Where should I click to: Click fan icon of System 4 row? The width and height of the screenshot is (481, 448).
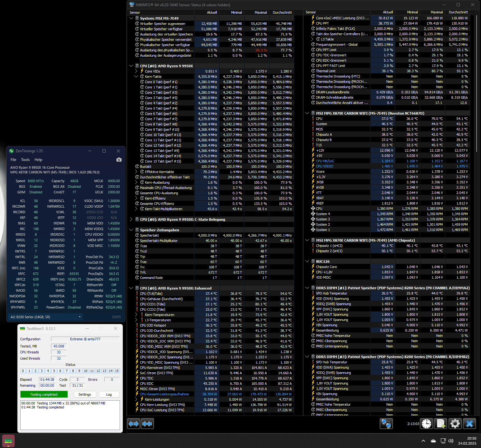coord(313,214)
